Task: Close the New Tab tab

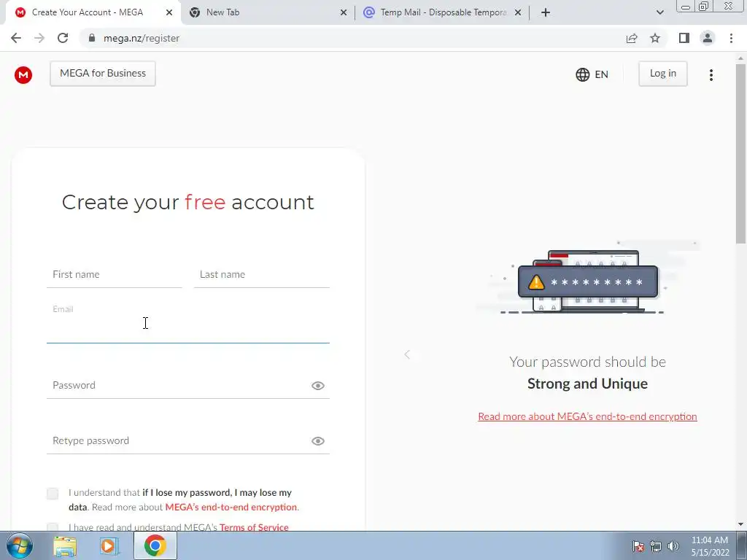Action: (343, 12)
